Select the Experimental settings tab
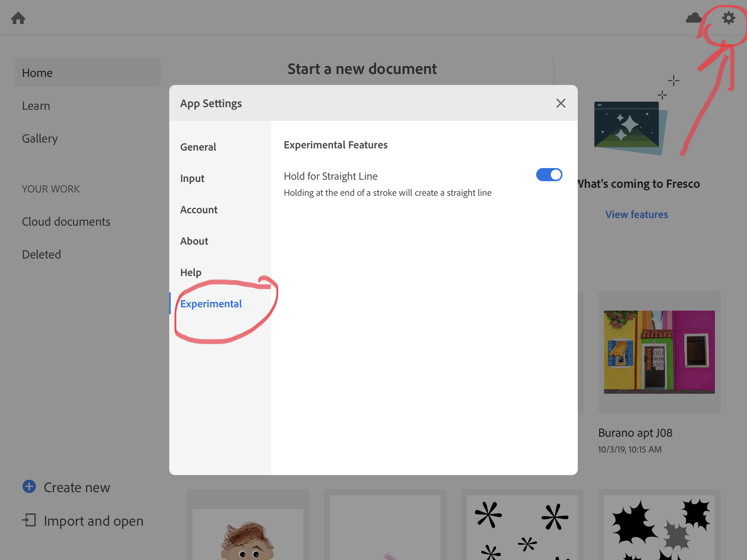Screen dimensions: 747x560 pos(211,304)
